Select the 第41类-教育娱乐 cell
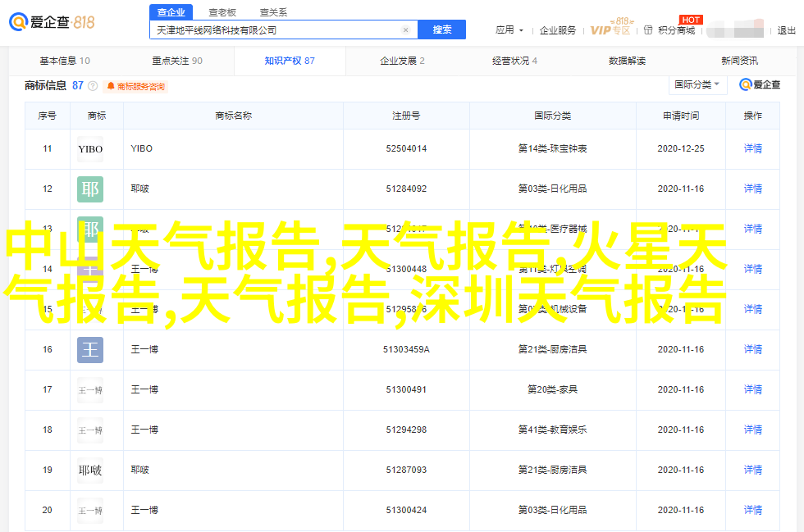Image resolution: width=804 pixels, height=532 pixels. tap(552, 430)
